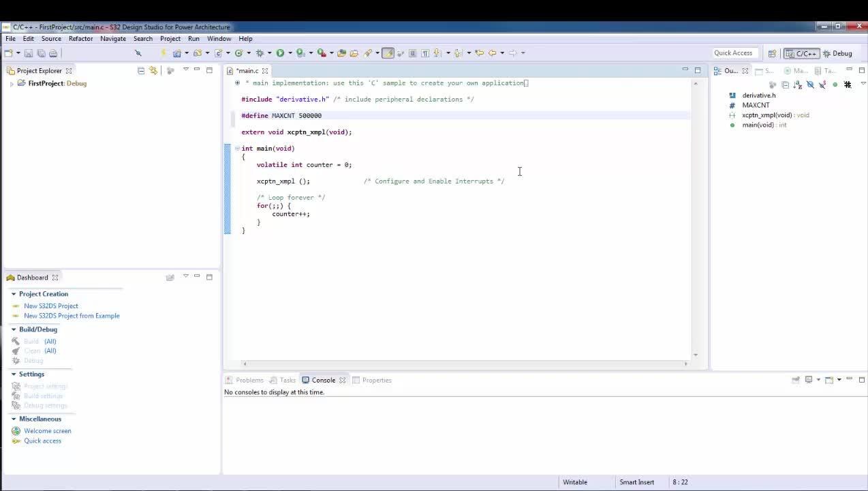Collapse the main function code fold
The height and width of the screenshot is (491, 868).
(237, 148)
